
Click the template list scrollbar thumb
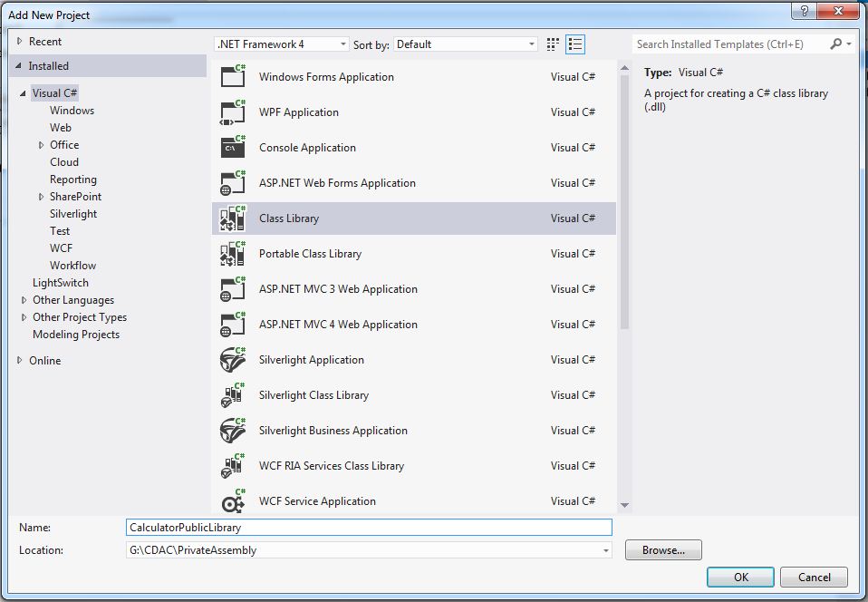tap(624, 201)
